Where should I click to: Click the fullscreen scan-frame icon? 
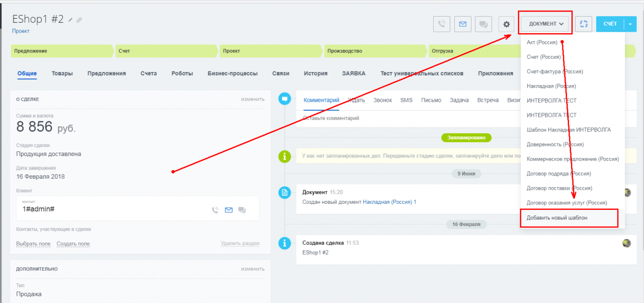pyautogui.click(x=583, y=24)
